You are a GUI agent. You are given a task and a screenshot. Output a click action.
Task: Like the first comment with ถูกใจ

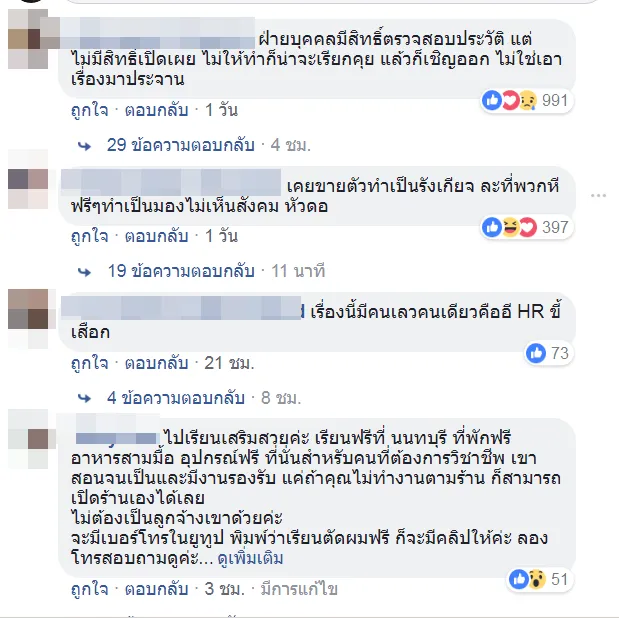point(89,110)
